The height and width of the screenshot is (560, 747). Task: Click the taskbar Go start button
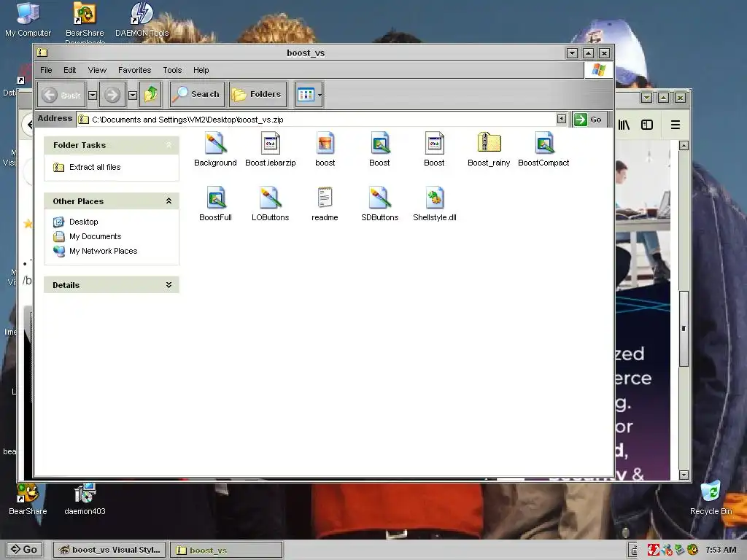(24, 550)
